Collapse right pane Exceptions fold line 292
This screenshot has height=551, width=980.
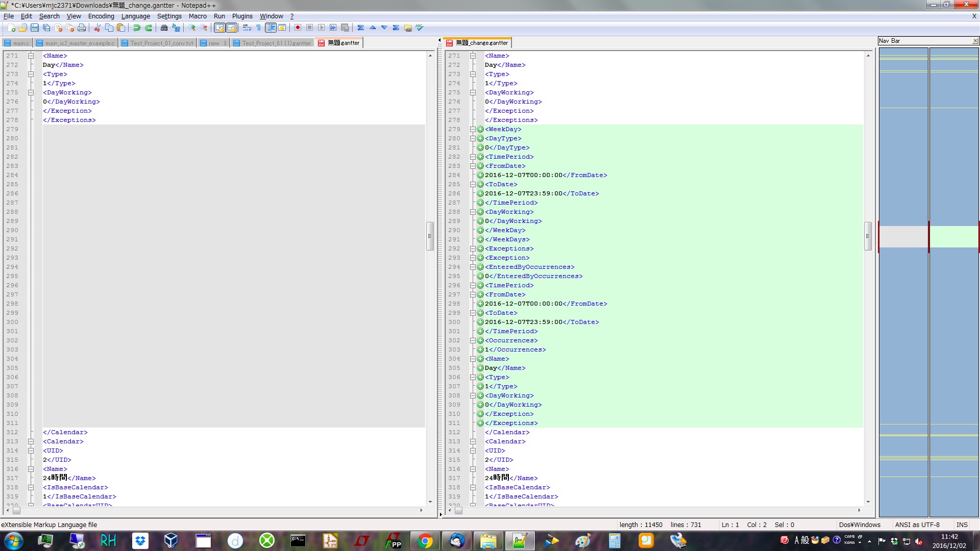tap(473, 248)
